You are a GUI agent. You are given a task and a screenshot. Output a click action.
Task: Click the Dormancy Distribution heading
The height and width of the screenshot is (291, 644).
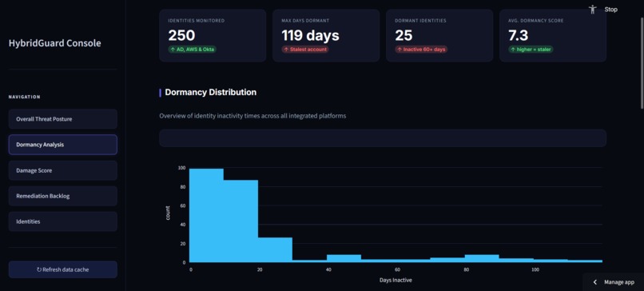211,93
